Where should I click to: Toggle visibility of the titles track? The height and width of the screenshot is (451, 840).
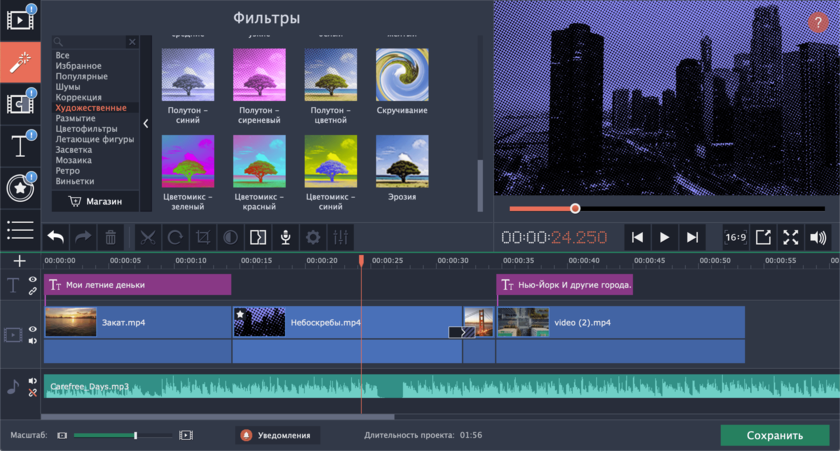tap(33, 280)
